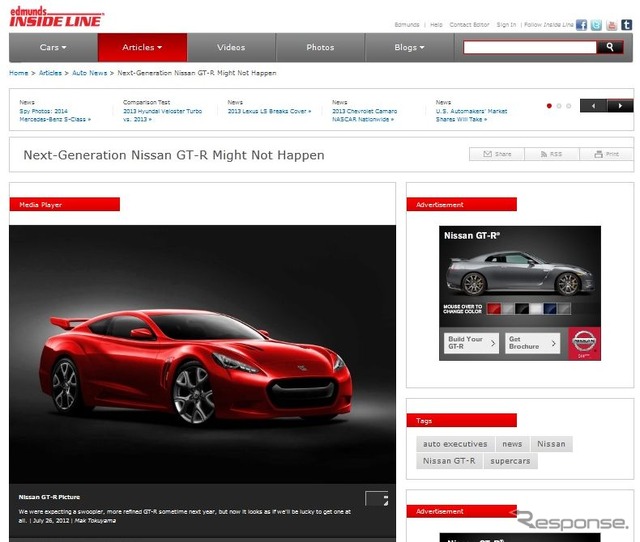The width and height of the screenshot is (640, 542).
Task: Click the Edmunds Inside Line logo
Action: pyautogui.click(x=56, y=17)
